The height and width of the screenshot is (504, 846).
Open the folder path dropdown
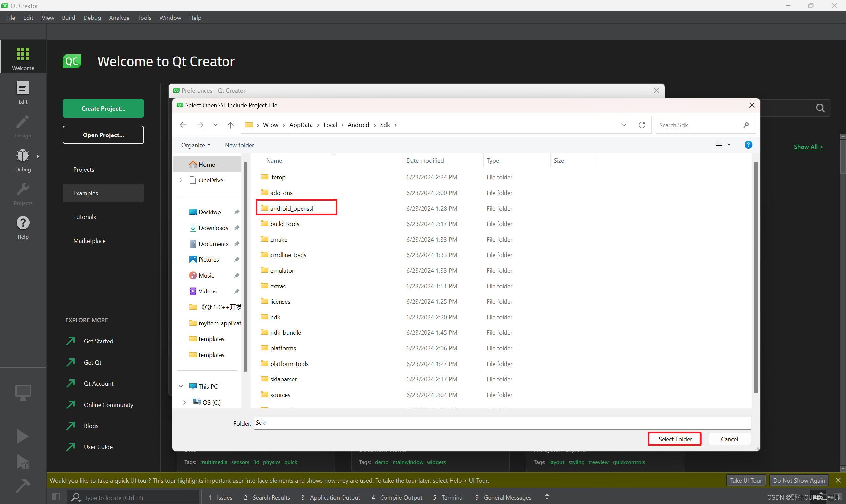[624, 125]
